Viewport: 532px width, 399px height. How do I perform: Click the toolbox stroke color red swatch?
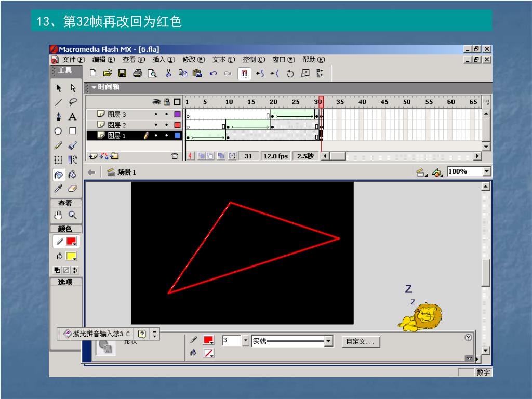tap(71, 242)
